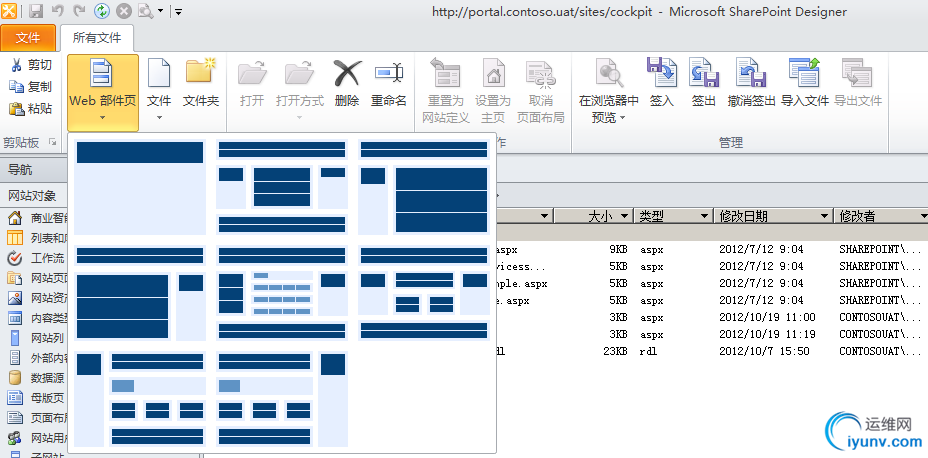Select the 9KB aspx file row
Screen dimensions: 928x458
[x=712, y=249]
